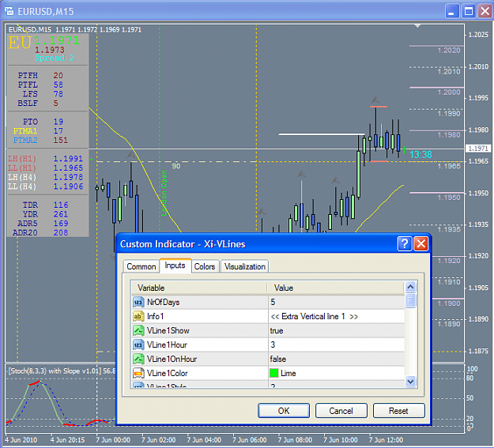Click the TDR 116 row
Image resolution: width=494 pixels, height=448 pixels.
pos(45,205)
